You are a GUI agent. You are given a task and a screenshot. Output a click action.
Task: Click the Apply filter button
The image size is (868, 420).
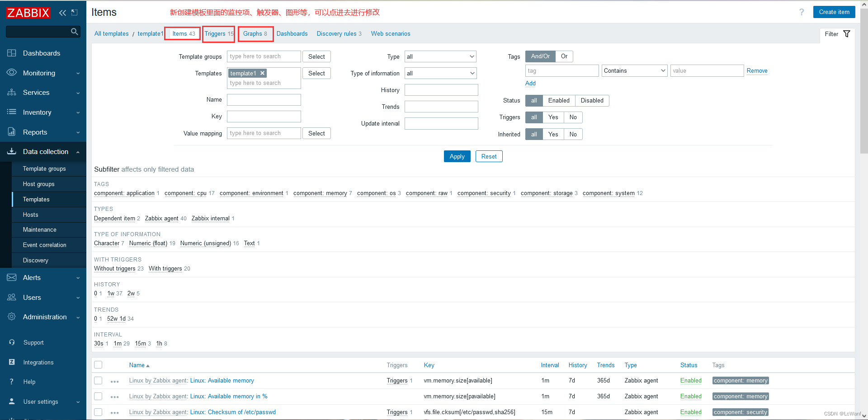pyautogui.click(x=457, y=156)
